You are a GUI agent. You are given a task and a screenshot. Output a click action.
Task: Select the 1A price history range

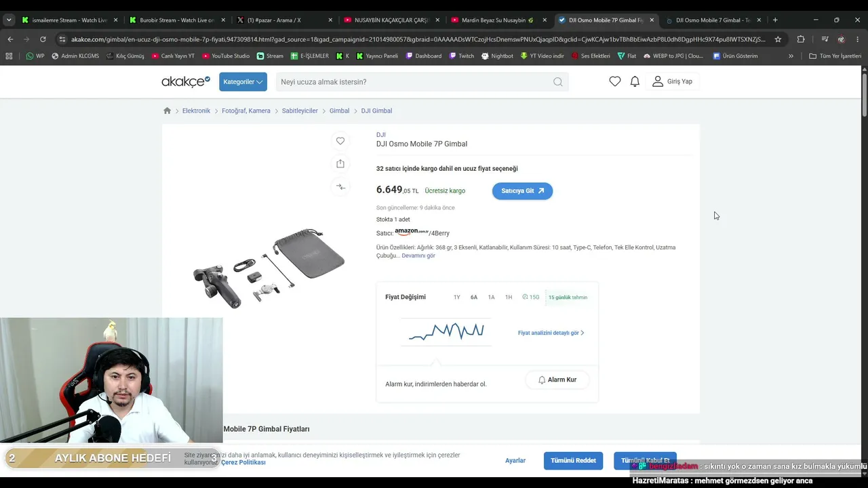[x=491, y=298]
